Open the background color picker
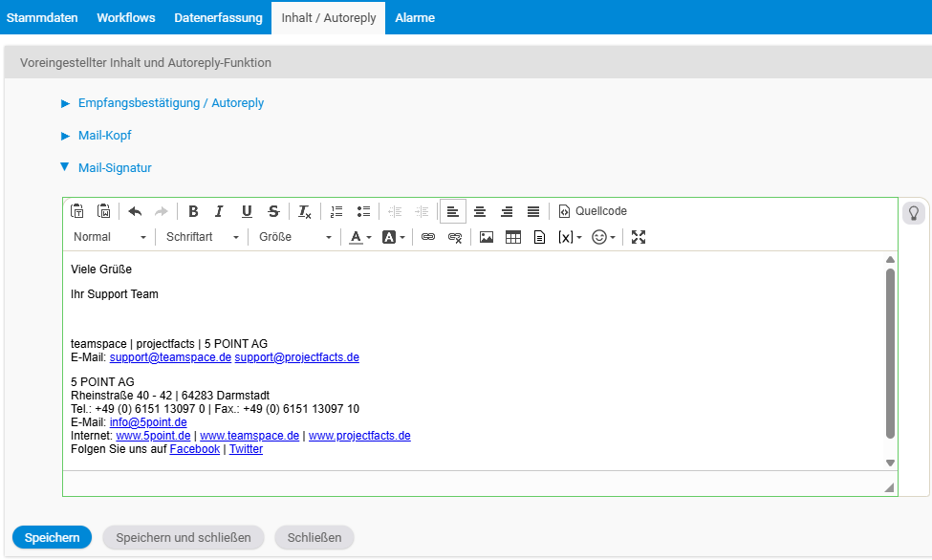 [394, 237]
